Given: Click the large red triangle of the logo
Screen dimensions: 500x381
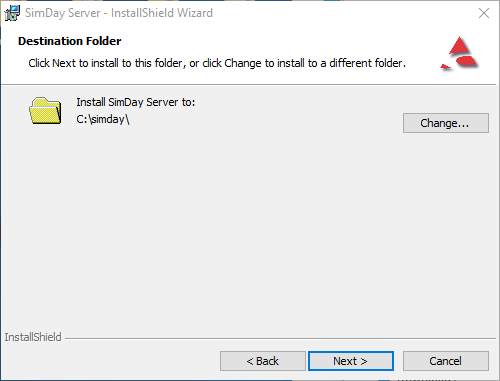Looking at the screenshot, I should tap(460, 46).
